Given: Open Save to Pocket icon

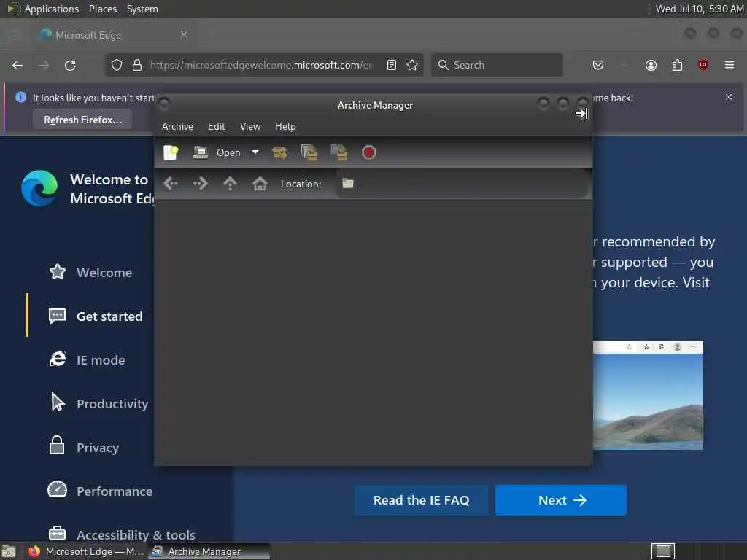Looking at the screenshot, I should coord(598,65).
